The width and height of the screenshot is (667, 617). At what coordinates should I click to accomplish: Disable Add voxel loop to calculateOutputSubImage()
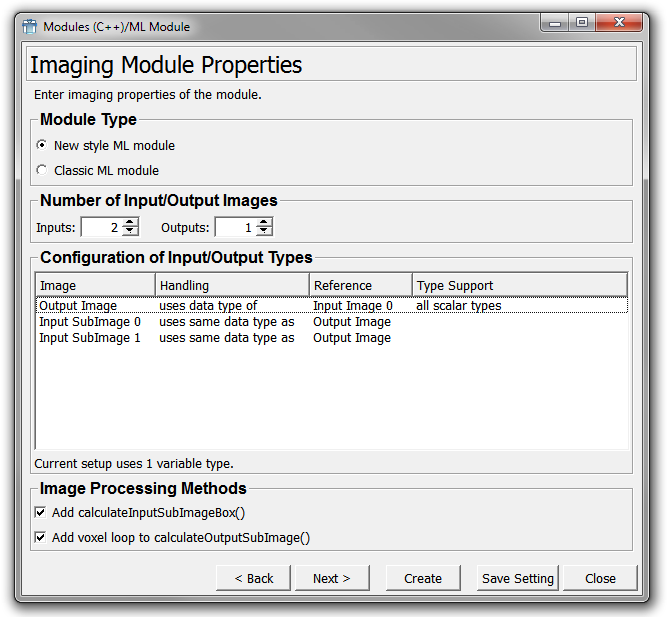point(41,537)
